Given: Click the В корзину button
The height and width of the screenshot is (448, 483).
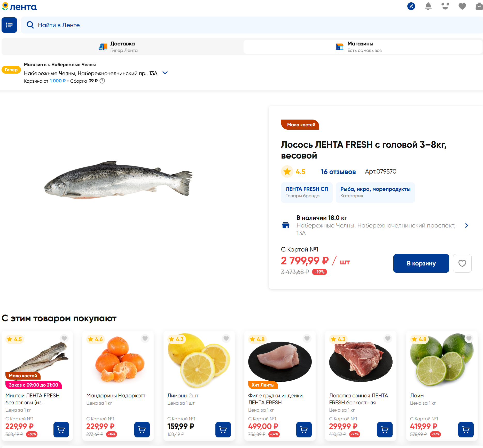Looking at the screenshot, I should point(421,263).
